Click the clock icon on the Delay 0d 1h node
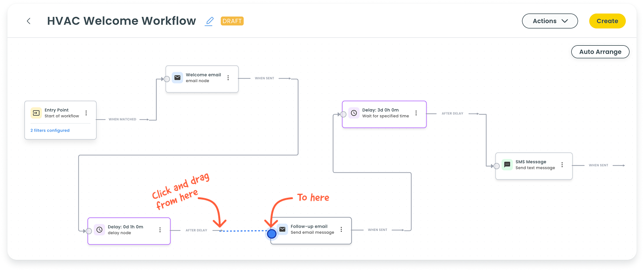This screenshot has height=271, width=644. coord(98,229)
